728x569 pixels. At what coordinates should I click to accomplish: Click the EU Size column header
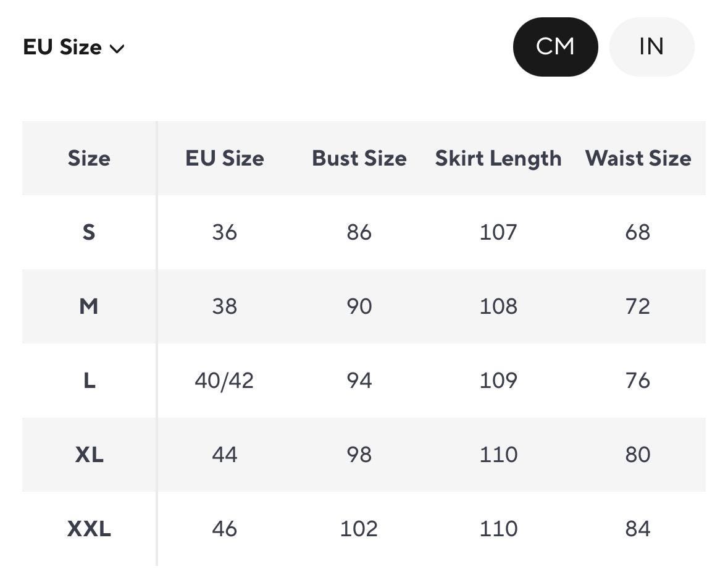pyautogui.click(x=224, y=158)
